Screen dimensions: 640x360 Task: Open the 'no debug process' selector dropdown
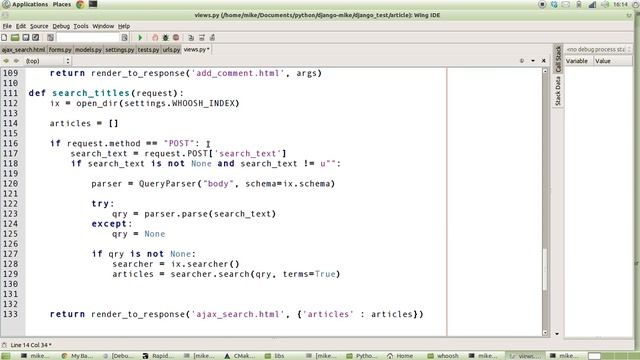[x=598, y=49]
